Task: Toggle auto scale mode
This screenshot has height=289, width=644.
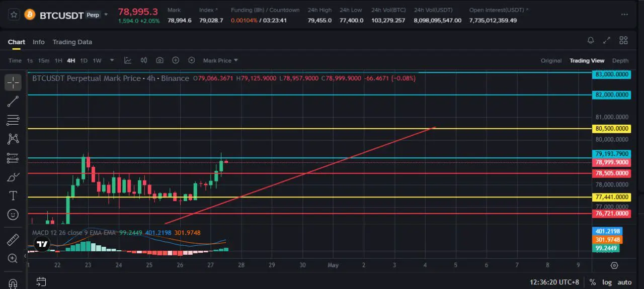Action: coord(624,282)
